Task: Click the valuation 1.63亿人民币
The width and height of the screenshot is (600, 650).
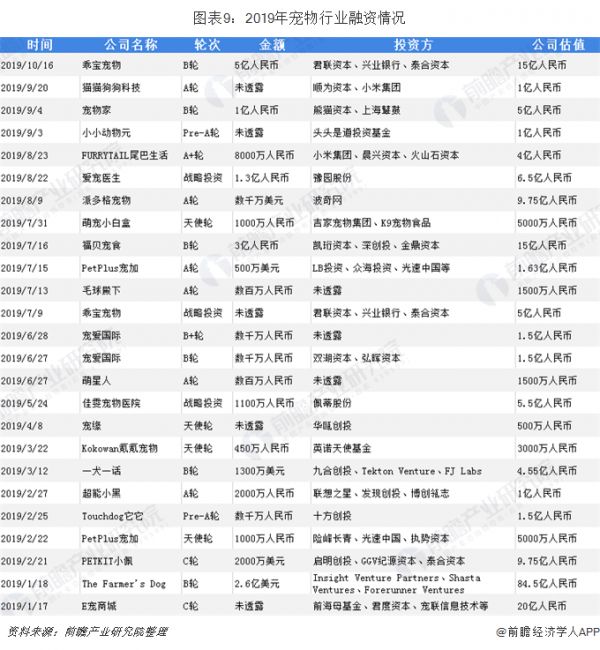Action: pos(547,268)
